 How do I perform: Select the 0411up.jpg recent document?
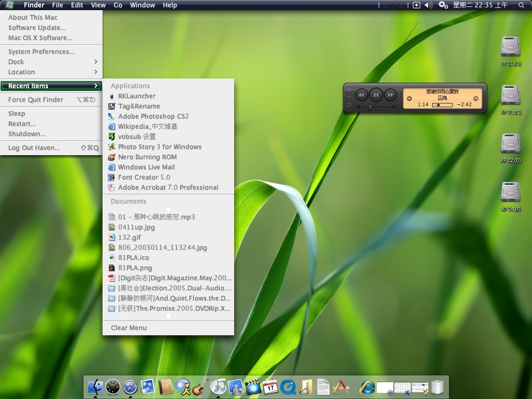click(x=137, y=227)
